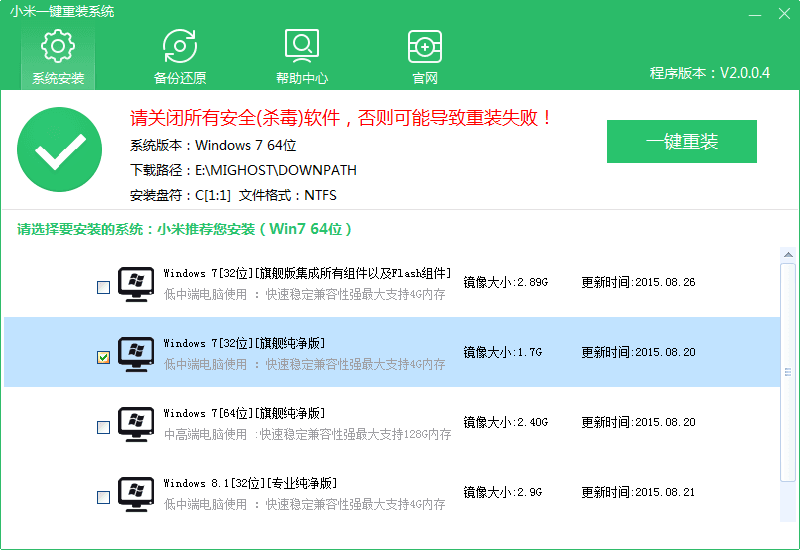Click 更新时间:2015.08.26 text
The height and width of the screenshot is (550, 800).
click(x=638, y=282)
